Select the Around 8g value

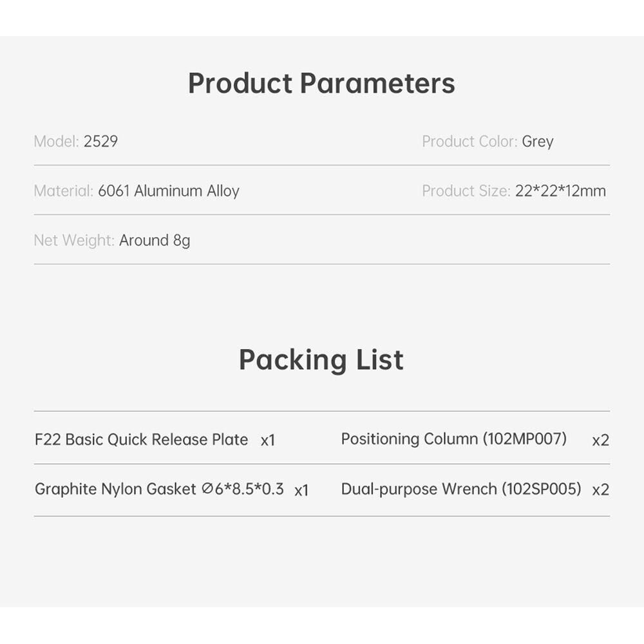point(155,241)
